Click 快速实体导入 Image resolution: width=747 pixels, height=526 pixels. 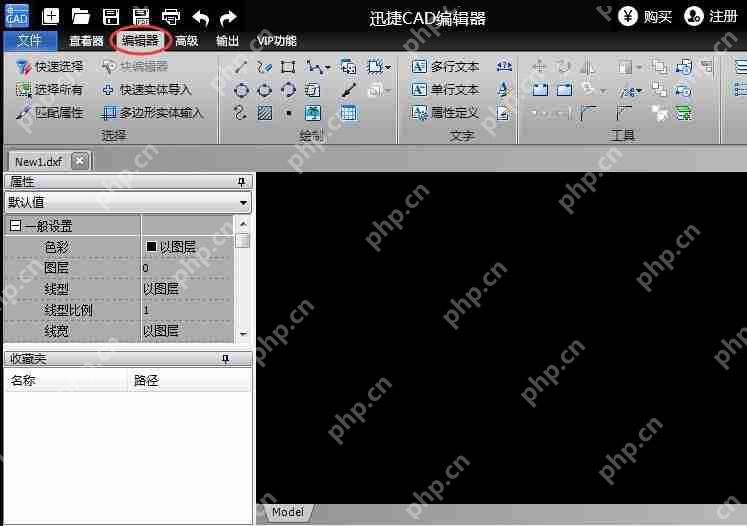[x=147, y=90]
